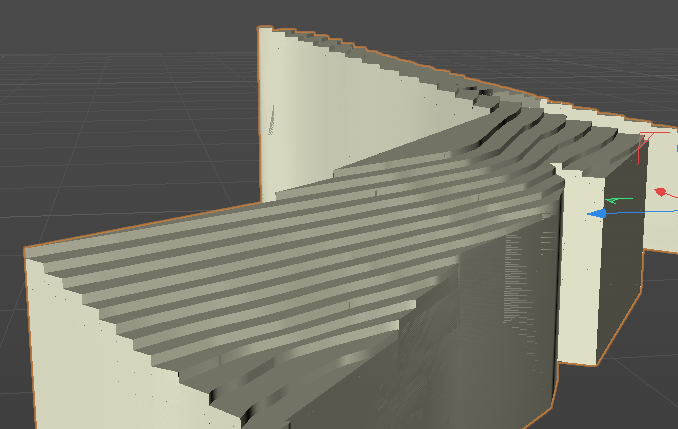Click the blue axis arrow of the move gizmo
678x429 pixels.
(x=598, y=213)
